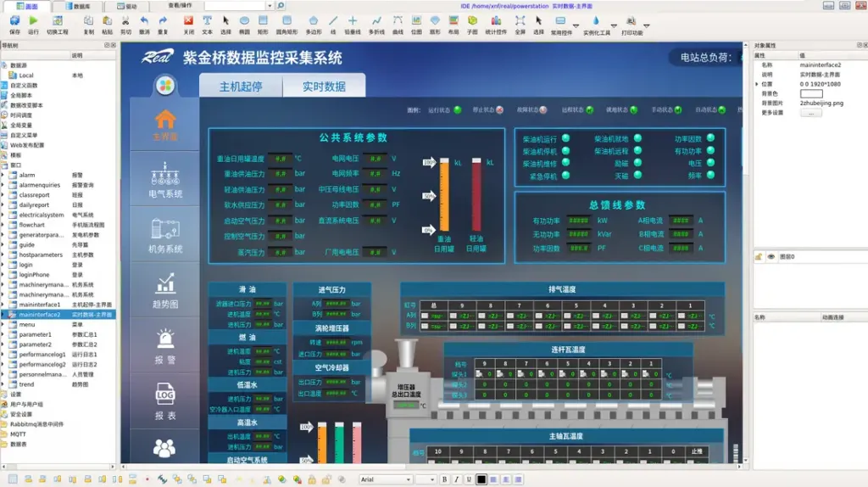
Task: Click the 布局 layout icon
Action: coord(453,20)
